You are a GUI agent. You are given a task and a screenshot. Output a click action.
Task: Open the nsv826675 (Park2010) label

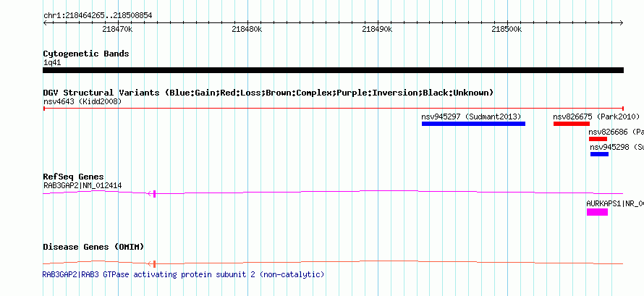pyautogui.click(x=596, y=117)
